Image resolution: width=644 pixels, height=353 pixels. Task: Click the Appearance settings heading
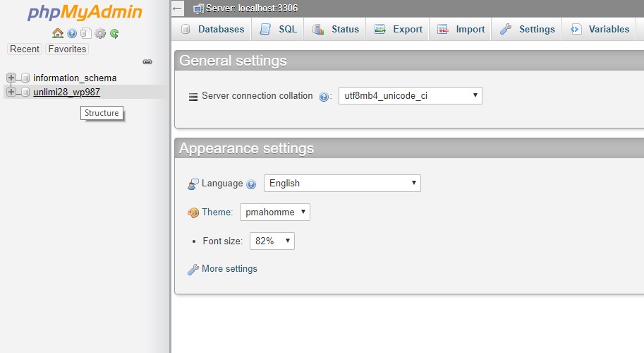[246, 148]
